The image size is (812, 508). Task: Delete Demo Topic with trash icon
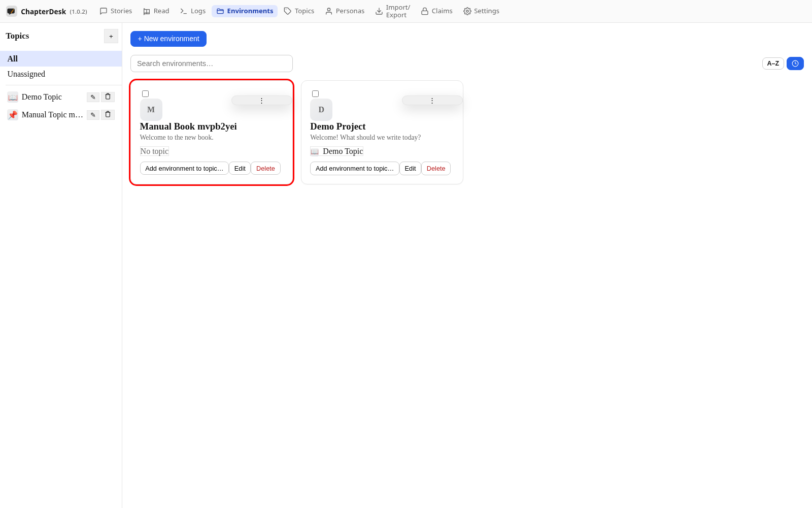tap(108, 97)
